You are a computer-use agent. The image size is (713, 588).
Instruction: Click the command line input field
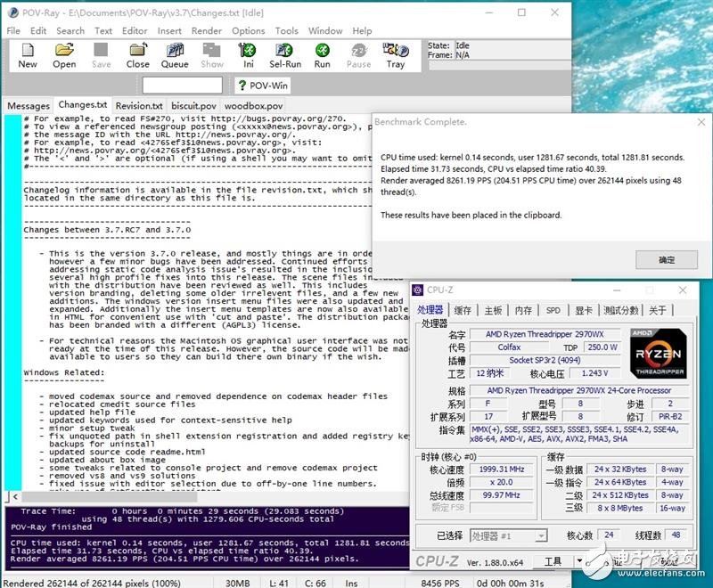183,85
